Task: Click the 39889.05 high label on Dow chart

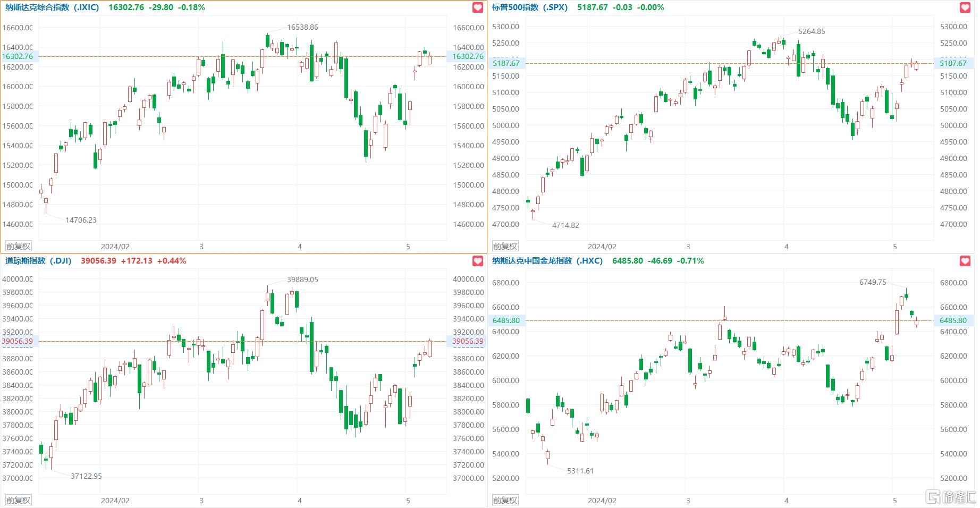Action: pyautogui.click(x=302, y=280)
